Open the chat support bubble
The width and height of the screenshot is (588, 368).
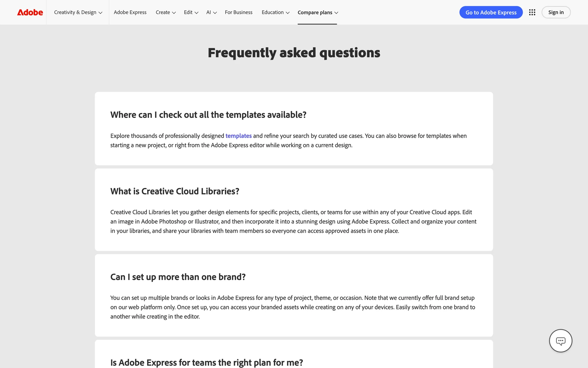(x=560, y=341)
